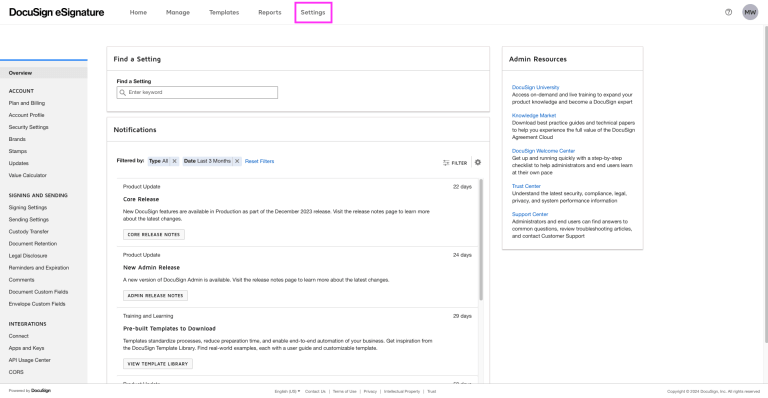Viewport: 768px width, 398px height.
Task: Open the MW user avatar menu
Action: (750, 12)
